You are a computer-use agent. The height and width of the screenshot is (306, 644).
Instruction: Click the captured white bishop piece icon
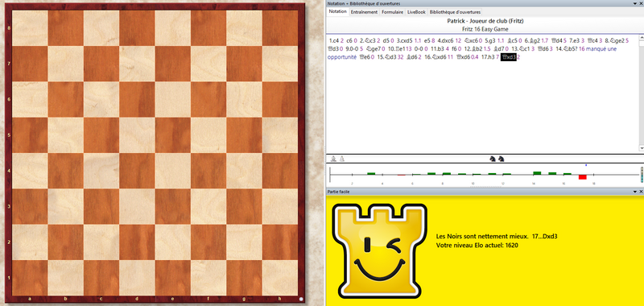[332, 159]
